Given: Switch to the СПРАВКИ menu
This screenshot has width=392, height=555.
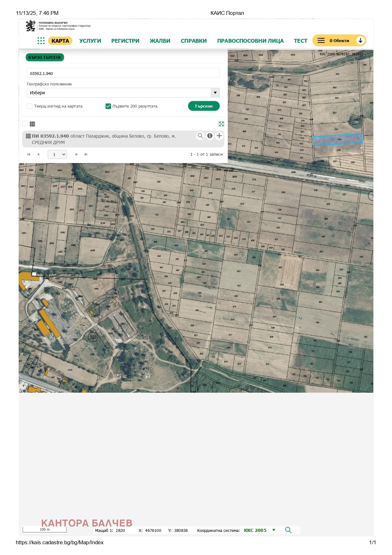Looking at the screenshot, I should pyautogui.click(x=193, y=41).
